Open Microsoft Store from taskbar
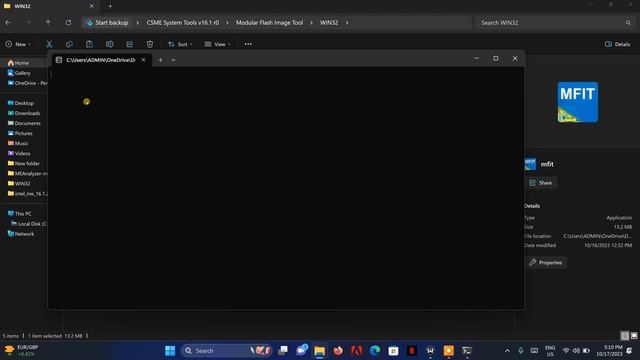 coord(393,351)
